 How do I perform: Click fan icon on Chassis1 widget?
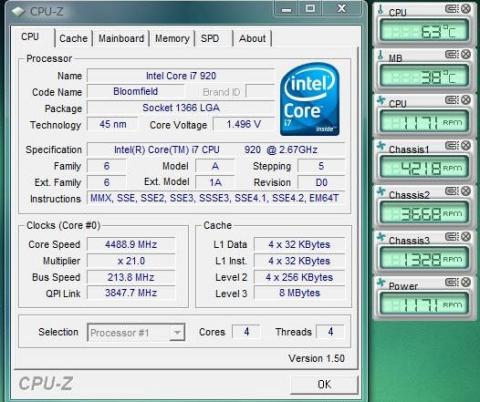coord(381,146)
